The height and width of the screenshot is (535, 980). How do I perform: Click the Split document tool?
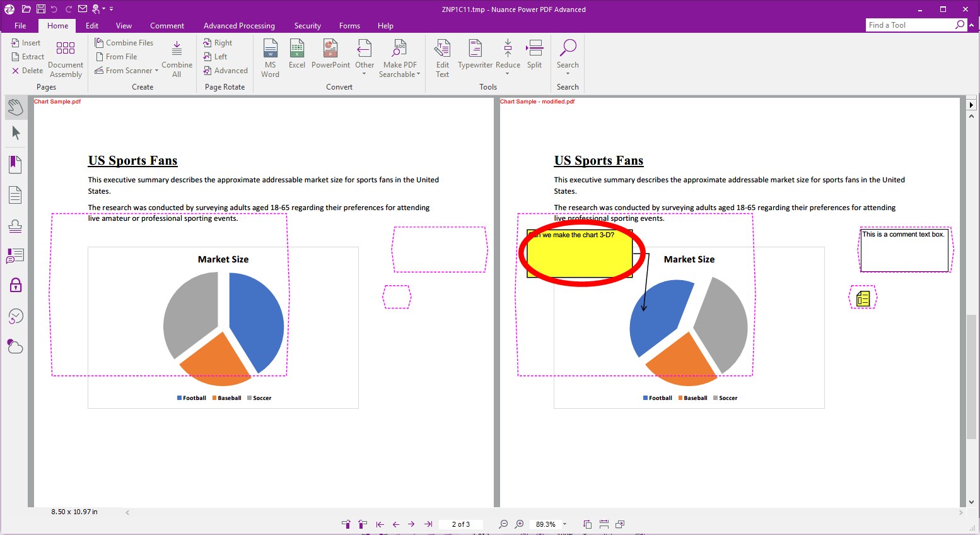point(534,56)
